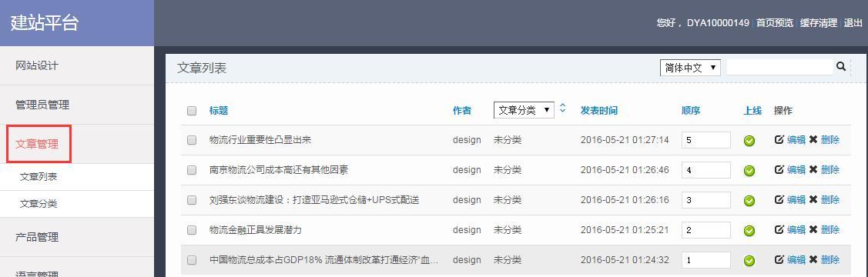Open 网站设计 in the sidebar
868x277 pixels.
[x=76, y=66]
